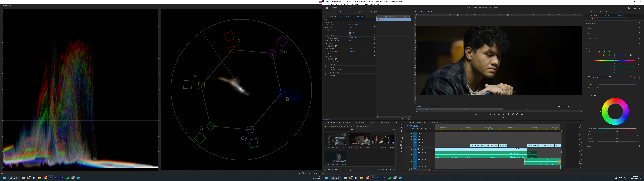This screenshot has width=644, height=181.
Task: Expand the Vignette section in Effect Controls
Action: (x=325, y=75)
